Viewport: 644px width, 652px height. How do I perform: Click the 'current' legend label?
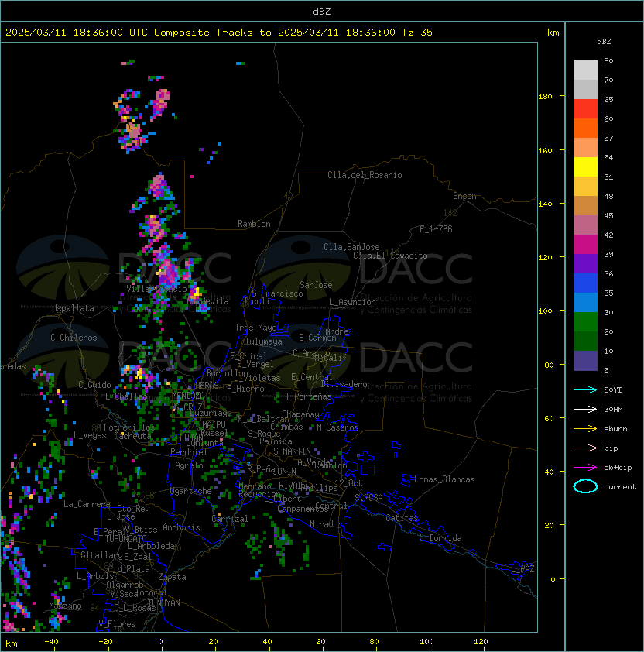(x=620, y=487)
